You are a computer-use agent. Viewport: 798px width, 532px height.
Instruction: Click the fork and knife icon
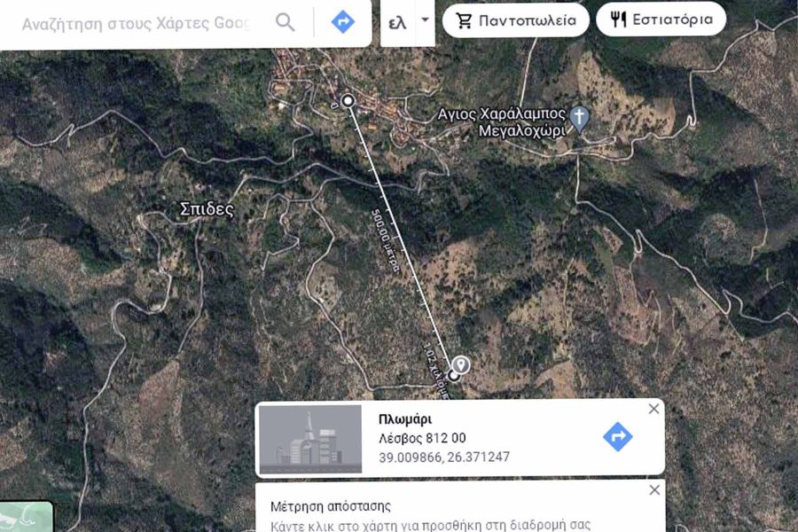618,20
